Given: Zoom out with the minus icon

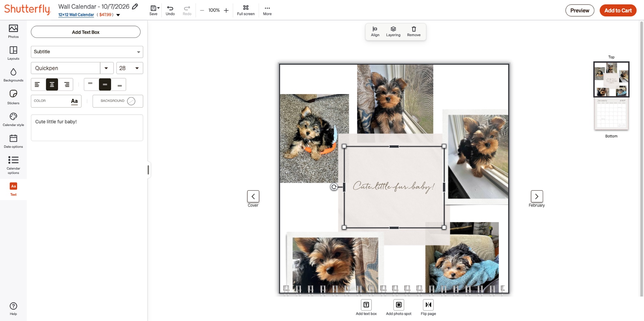Looking at the screenshot, I should click(x=202, y=10).
